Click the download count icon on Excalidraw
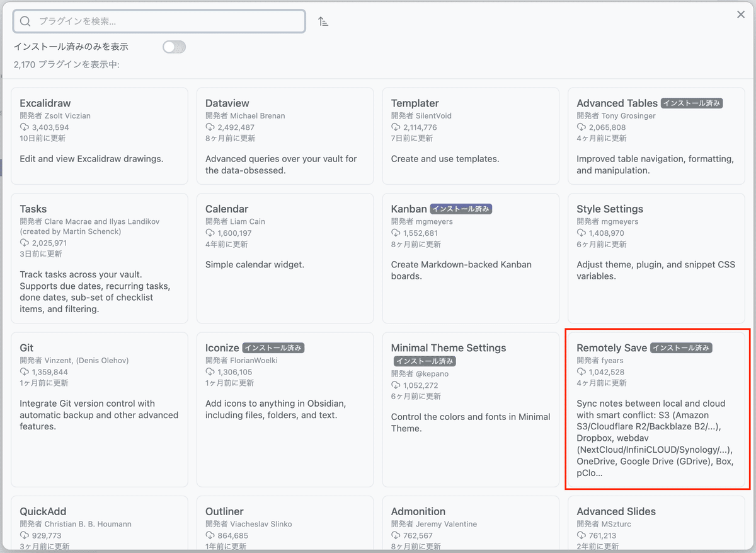Screen dimensions: 756x553 tap(25, 127)
